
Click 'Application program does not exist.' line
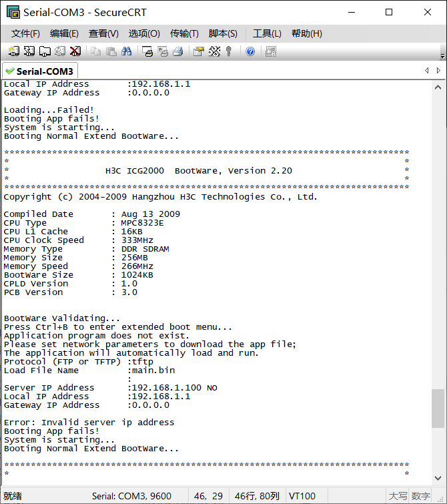click(97, 336)
